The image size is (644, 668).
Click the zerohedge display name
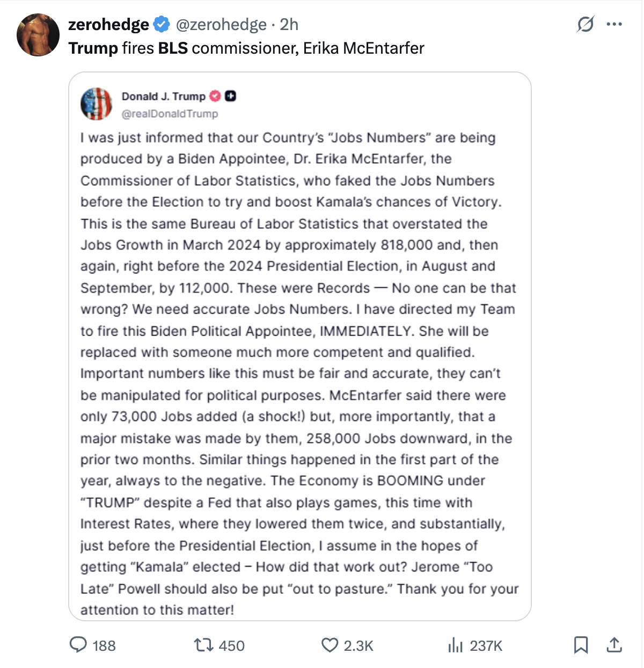point(108,24)
